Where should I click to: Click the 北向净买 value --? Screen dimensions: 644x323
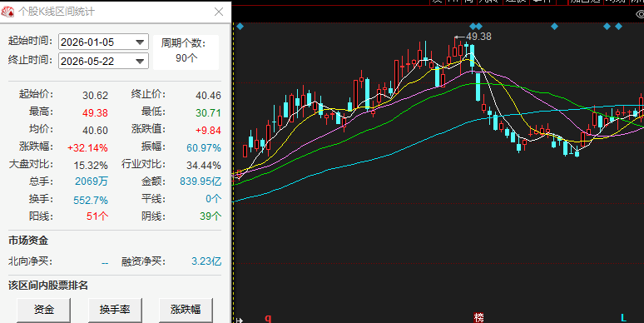click(105, 262)
